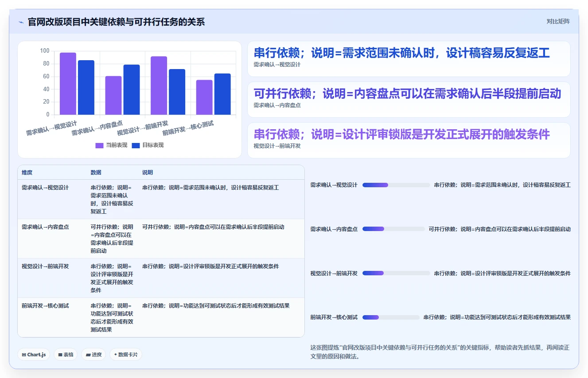
Task: Click the lightning icon beside the title
Action: pyautogui.click(x=21, y=22)
